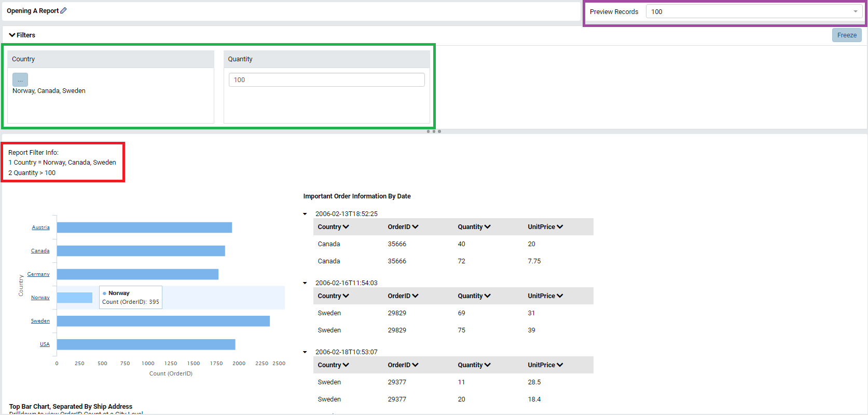Click the Opening A Report title

(x=33, y=11)
